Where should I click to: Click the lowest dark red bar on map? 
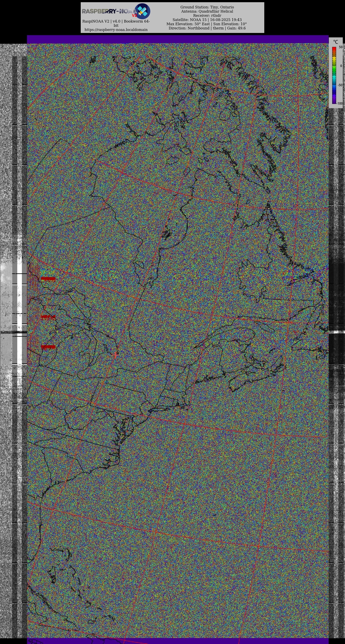(x=48, y=347)
